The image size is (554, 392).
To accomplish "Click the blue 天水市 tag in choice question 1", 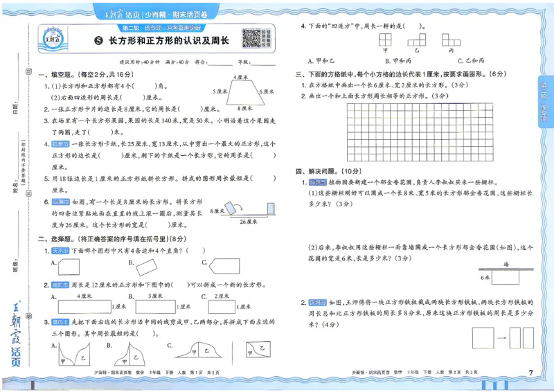I will point(60,251).
